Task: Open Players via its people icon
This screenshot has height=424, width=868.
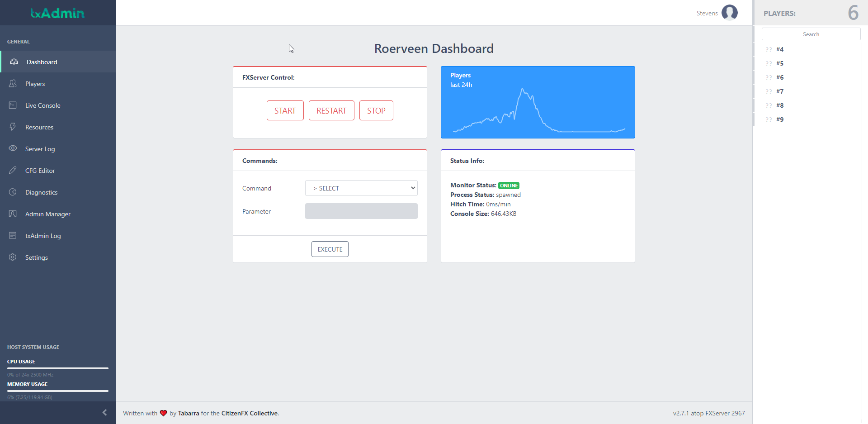Action: point(13,84)
